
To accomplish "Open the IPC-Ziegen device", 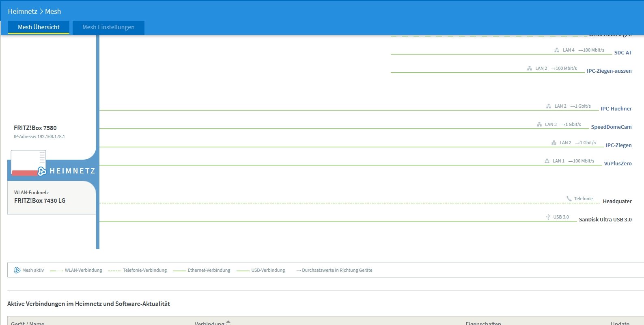I will pos(618,145).
